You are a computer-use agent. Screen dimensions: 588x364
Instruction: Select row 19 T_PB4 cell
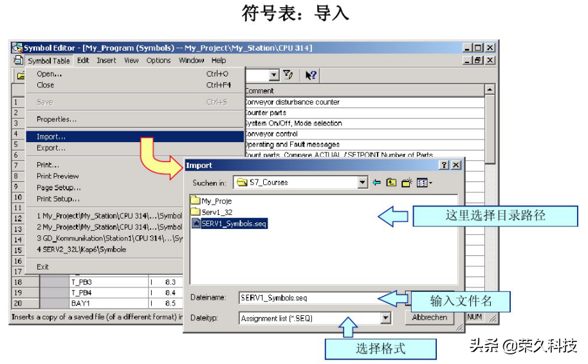click(109, 293)
